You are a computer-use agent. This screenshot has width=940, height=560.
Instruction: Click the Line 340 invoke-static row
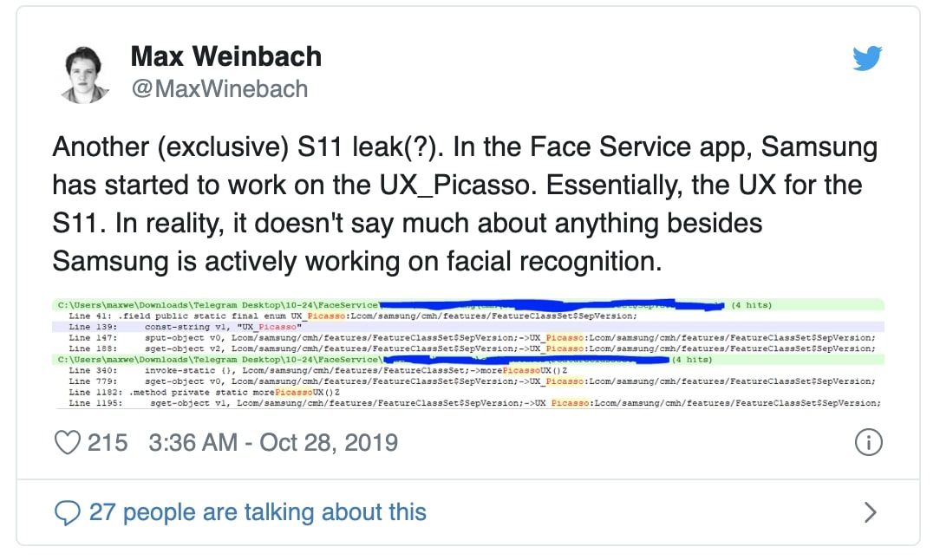click(347, 370)
